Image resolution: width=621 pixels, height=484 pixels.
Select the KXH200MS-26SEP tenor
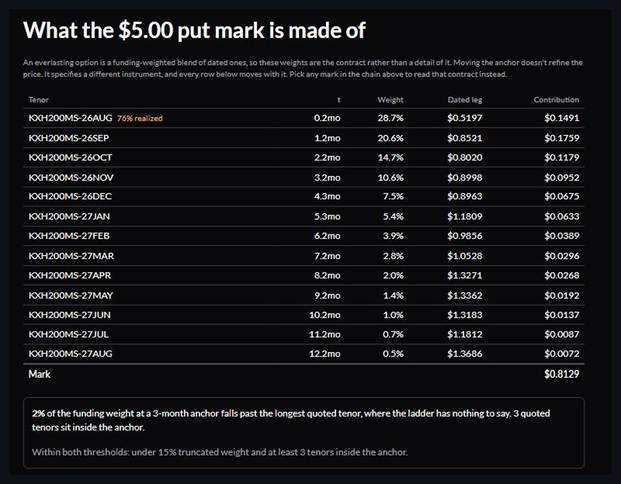(x=69, y=138)
